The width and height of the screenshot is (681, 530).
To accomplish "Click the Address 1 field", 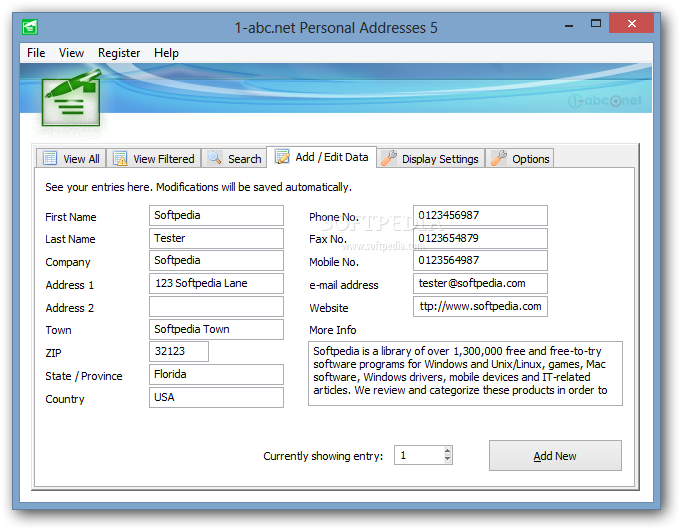I will [216, 283].
